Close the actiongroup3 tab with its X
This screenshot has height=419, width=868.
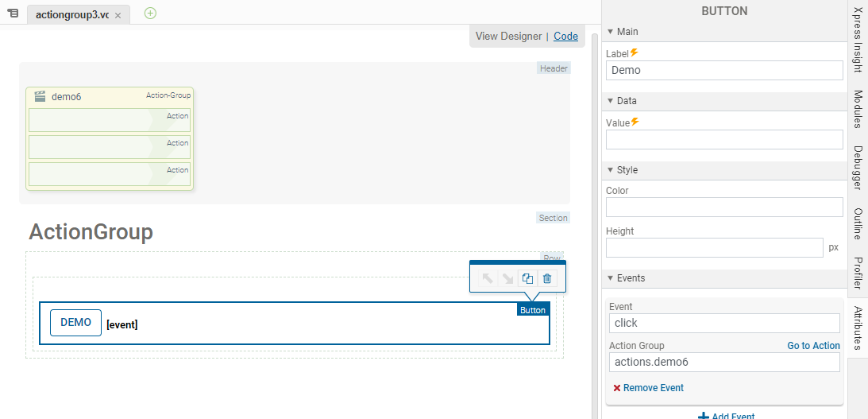coord(118,15)
